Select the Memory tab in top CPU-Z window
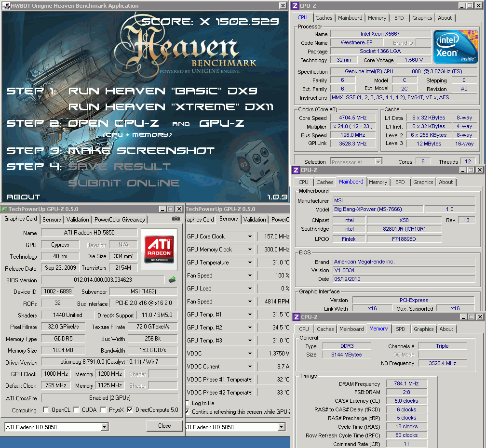486x448 pixels. click(x=377, y=18)
